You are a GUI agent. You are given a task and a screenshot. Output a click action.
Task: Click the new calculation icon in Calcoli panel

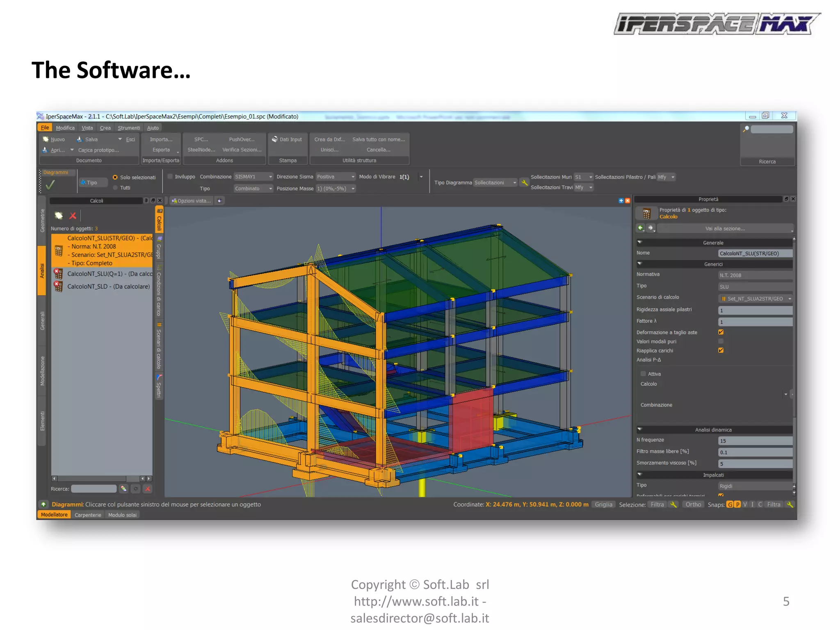click(59, 216)
